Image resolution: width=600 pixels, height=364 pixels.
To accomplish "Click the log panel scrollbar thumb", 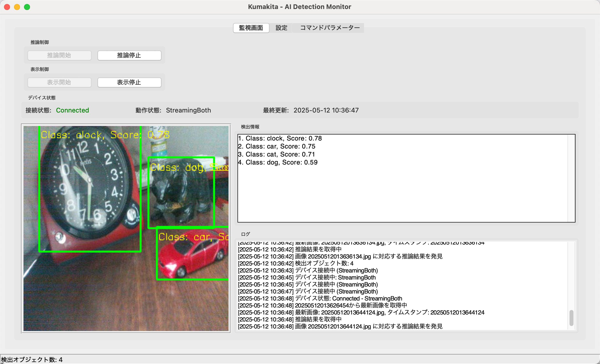I will 571,318.
